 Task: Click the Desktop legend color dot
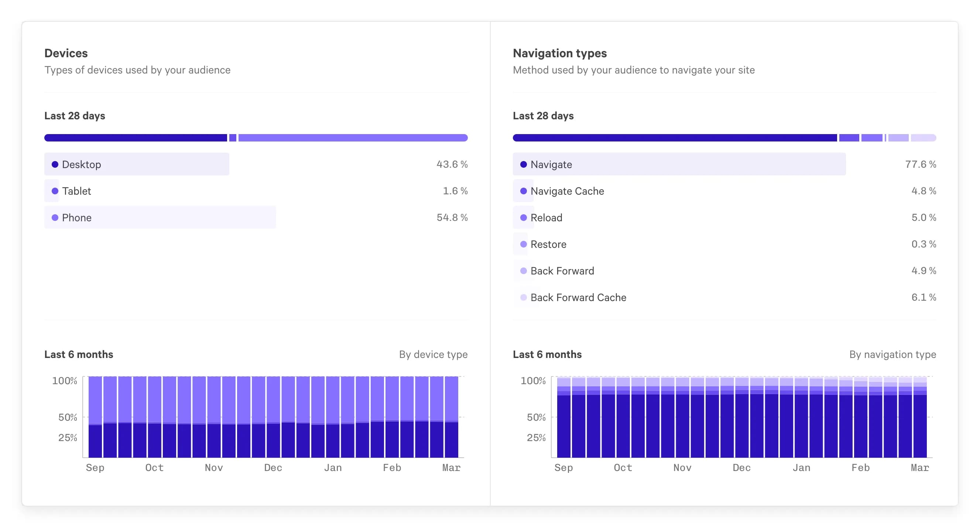pyautogui.click(x=55, y=164)
